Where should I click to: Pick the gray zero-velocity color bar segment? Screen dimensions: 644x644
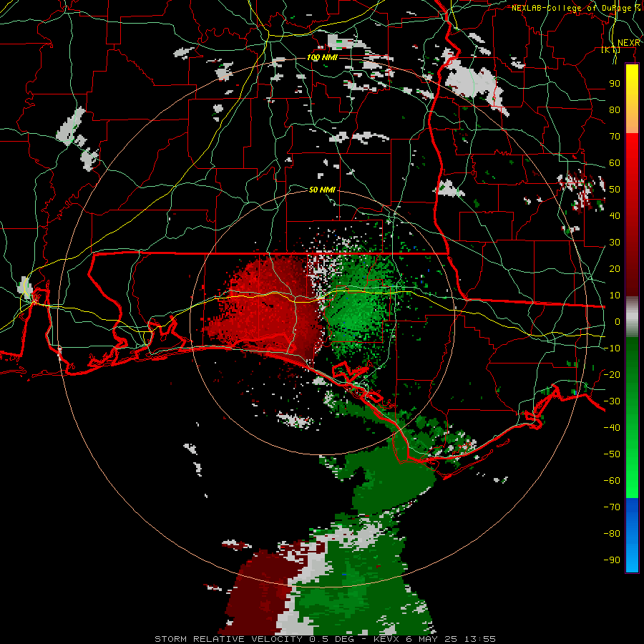click(632, 317)
